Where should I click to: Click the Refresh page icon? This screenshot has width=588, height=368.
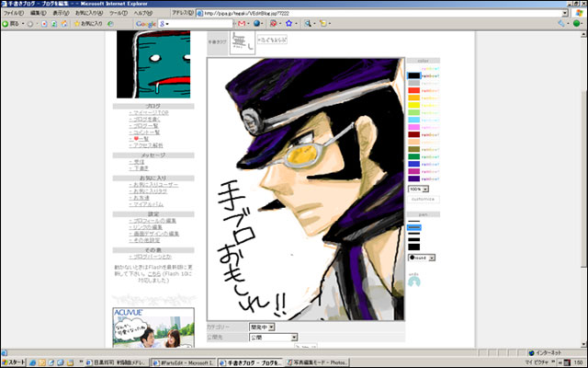(54, 24)
